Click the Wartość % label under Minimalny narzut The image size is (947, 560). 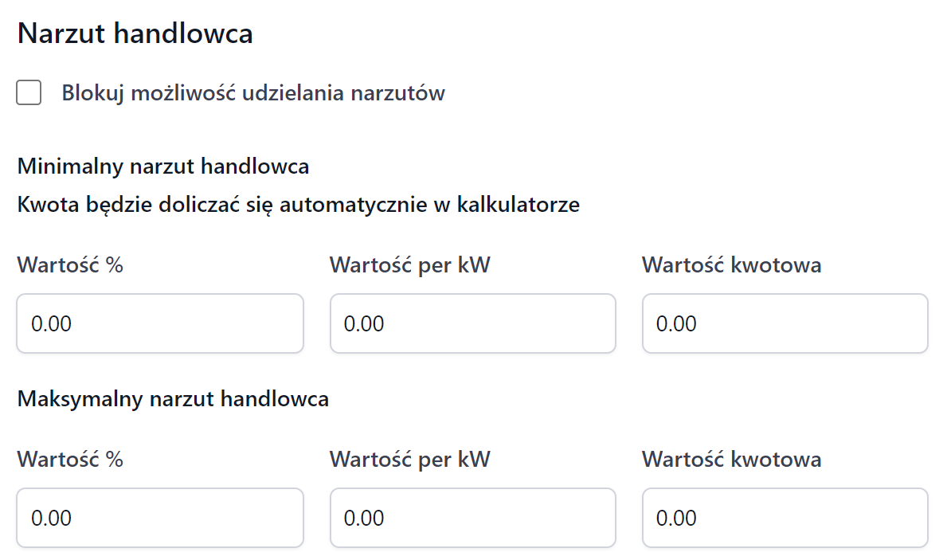click(70, 265)
